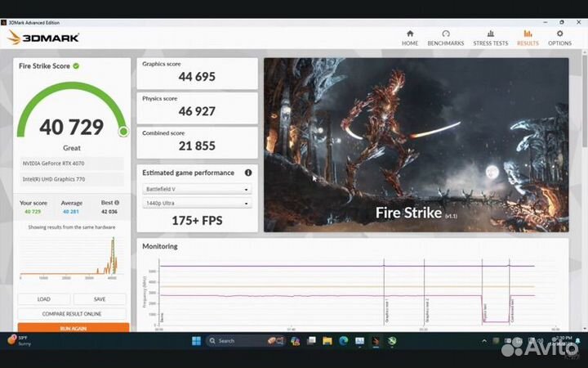Image resolution: width=588 pixels, height=368 pixels.
Task: Click the LOAD button
Action: (43, 299)
